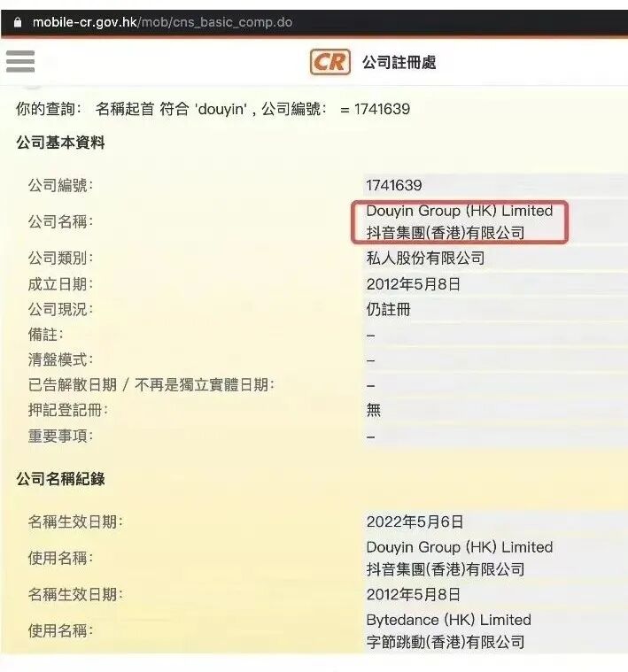The width and height of the screenshot is (628, 672).
Task: Click 字節跳動(香港)有限公司 Chinese former name
Action: [x=446, y=642]
